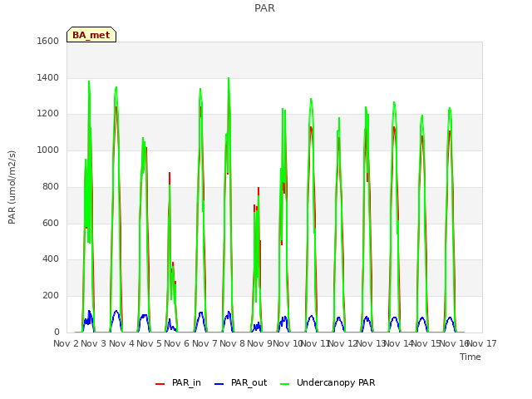Click the green Nov 7 peak near 1400
The width and height of the screenshot is (532, 399).
(x=229, y=80)
